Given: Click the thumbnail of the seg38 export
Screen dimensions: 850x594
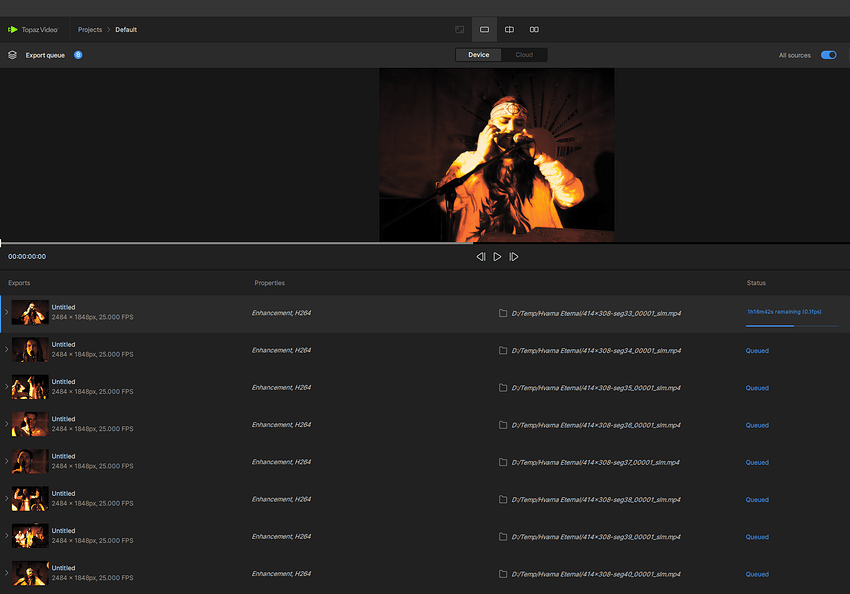Looking at the screenshot, I should click(30, 499).
